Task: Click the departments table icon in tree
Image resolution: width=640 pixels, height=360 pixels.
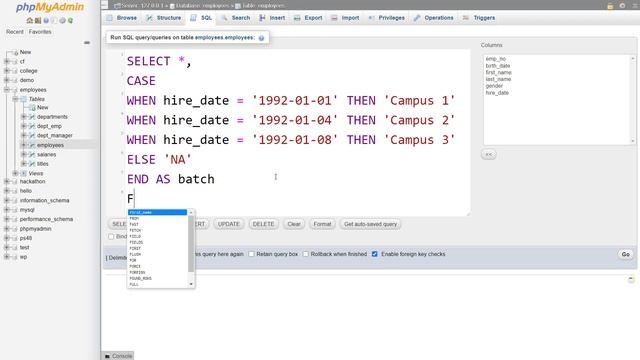Action: (32, 117)
